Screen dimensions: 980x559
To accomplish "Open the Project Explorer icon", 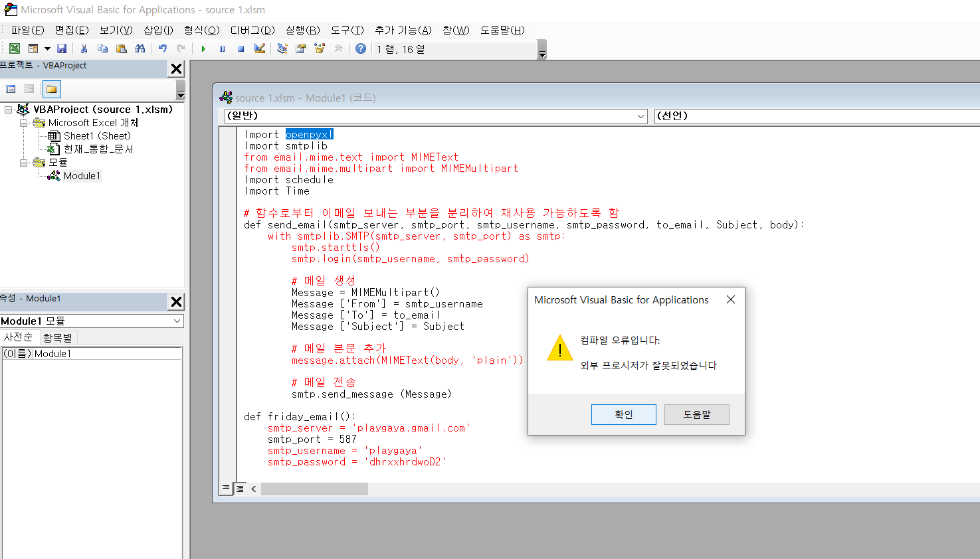I will point(282,48).
